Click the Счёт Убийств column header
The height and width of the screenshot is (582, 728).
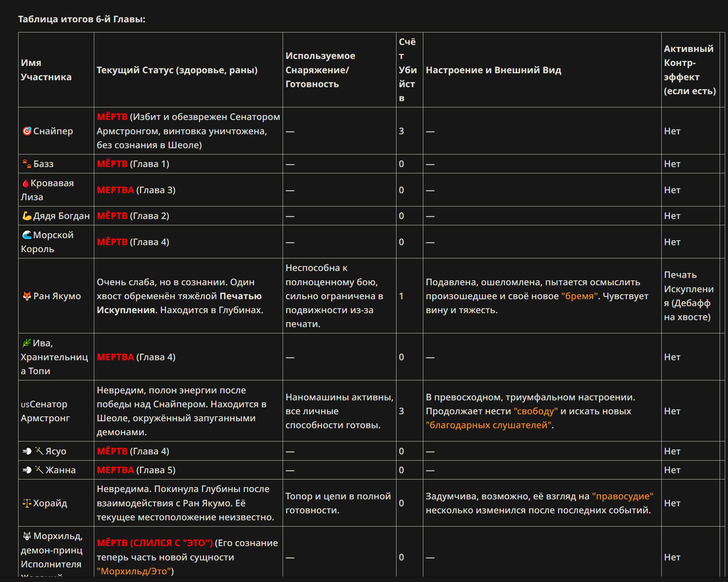point(408,70)
